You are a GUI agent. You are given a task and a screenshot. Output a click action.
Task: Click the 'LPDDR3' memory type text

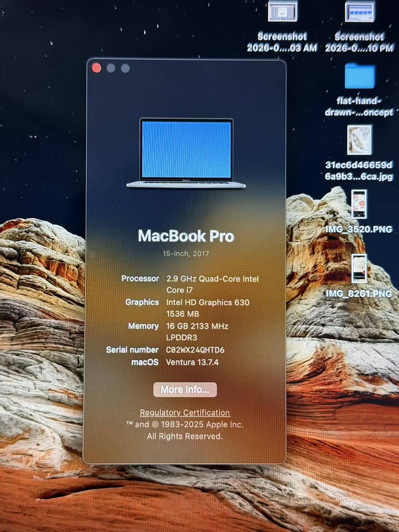pyautogui.click(x=182, y=337)
